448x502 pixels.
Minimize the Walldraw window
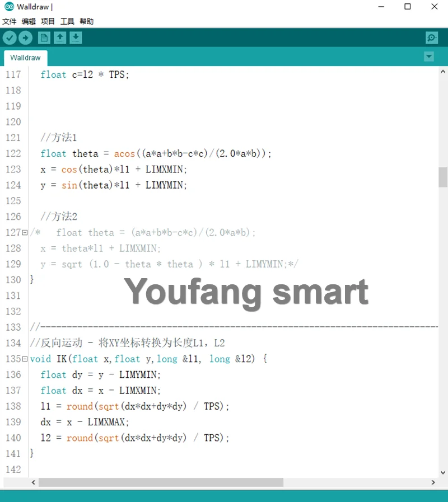[381, 7]
